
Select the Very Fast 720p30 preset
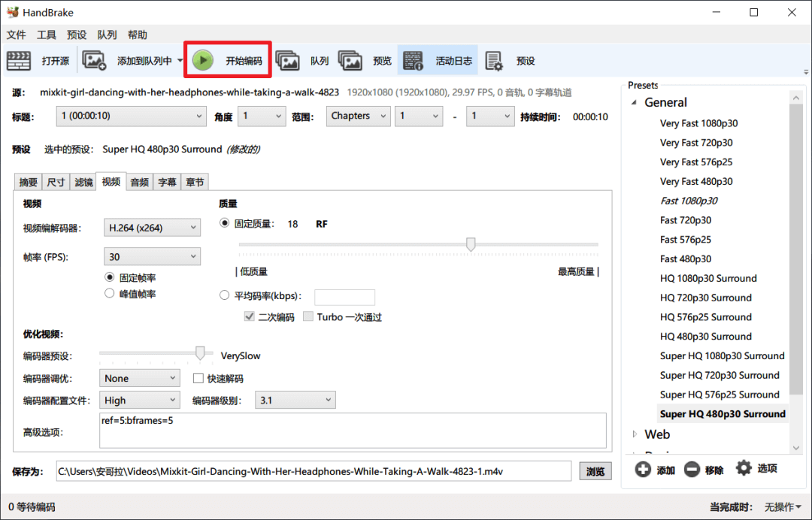[x=696, y=142]
